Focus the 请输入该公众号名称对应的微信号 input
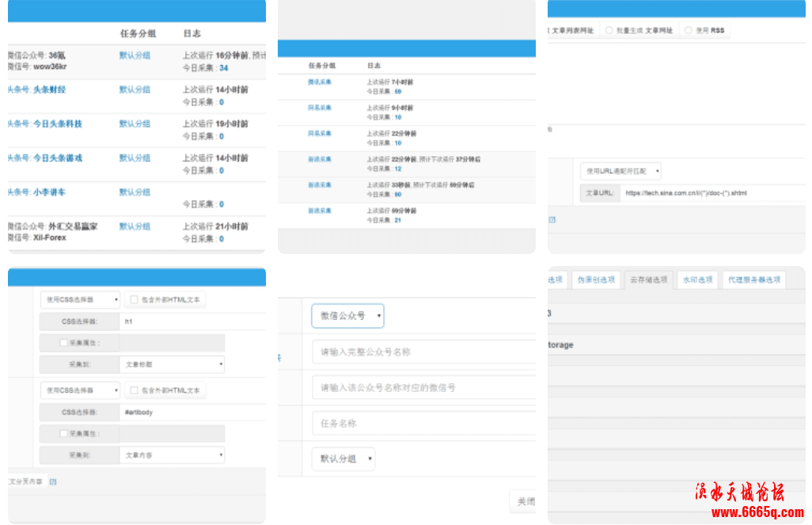 tap(424, 388)
